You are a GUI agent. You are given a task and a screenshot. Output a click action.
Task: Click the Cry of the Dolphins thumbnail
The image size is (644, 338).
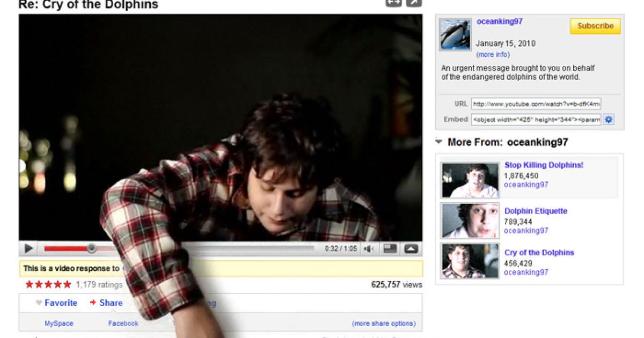[x=470, y=261]
